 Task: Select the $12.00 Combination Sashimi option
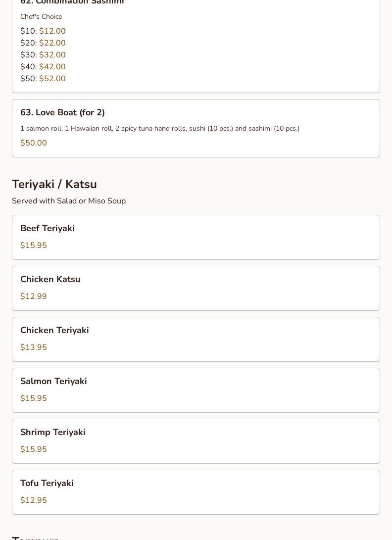tap(52, 31)
